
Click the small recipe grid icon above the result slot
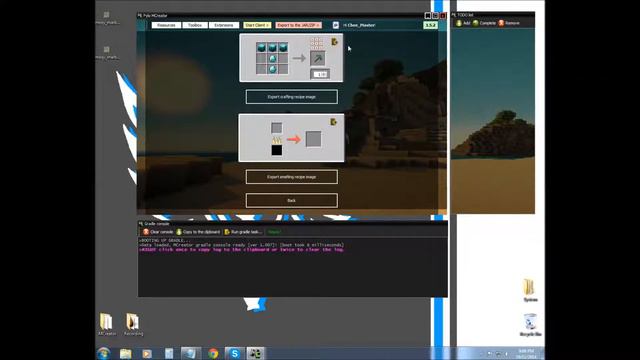pos(317,42)
